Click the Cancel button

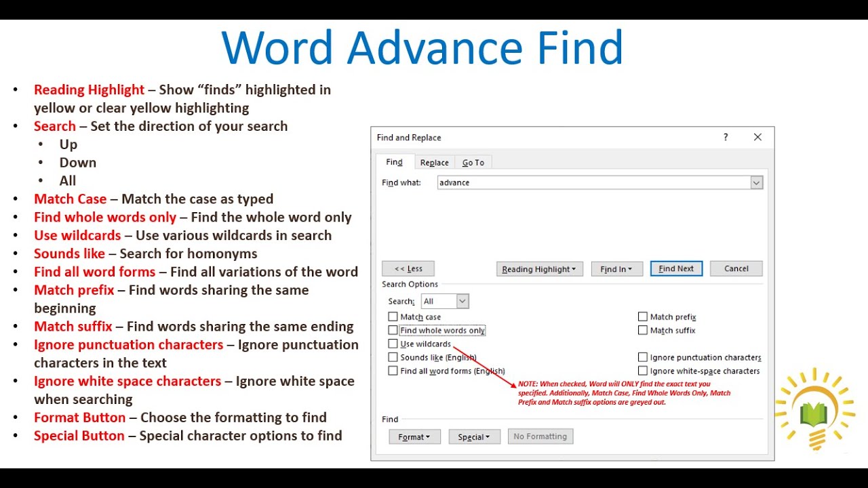click(x=736, y=268)
